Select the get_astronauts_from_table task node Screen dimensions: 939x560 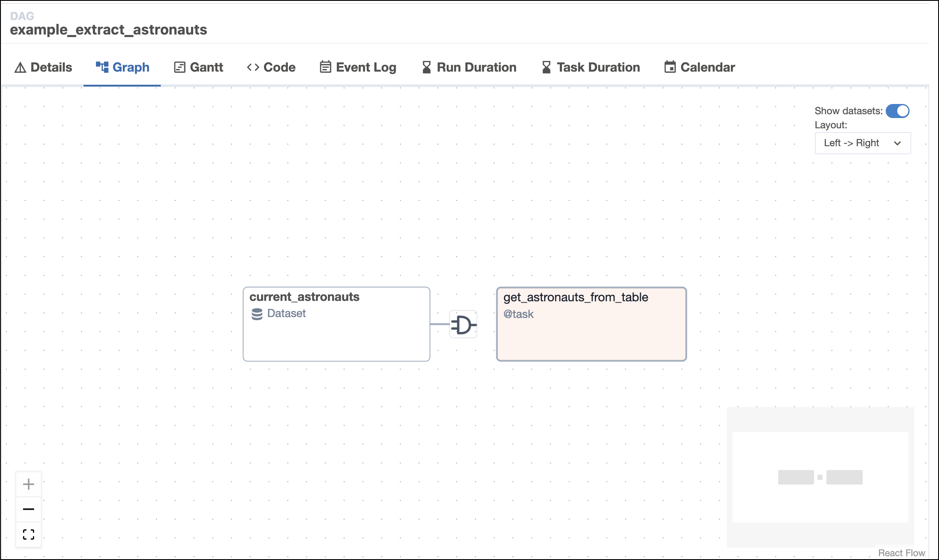pos(591,324)
